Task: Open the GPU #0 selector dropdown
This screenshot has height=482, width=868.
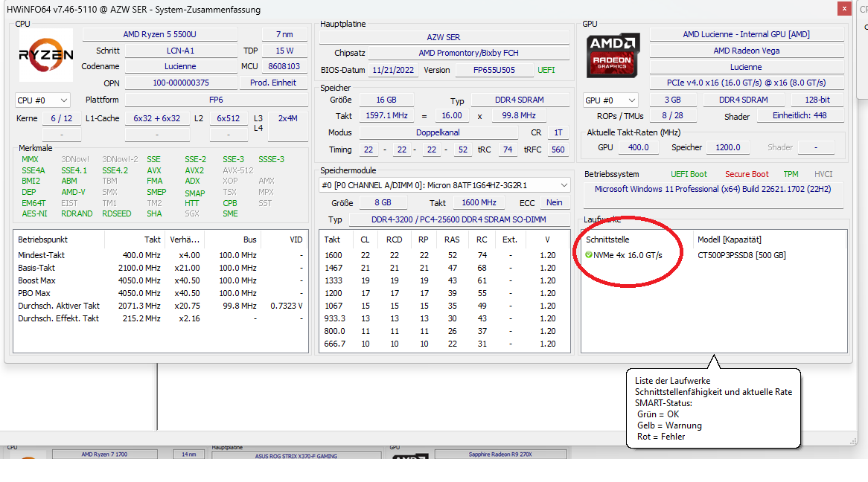Action: [610, 100]
